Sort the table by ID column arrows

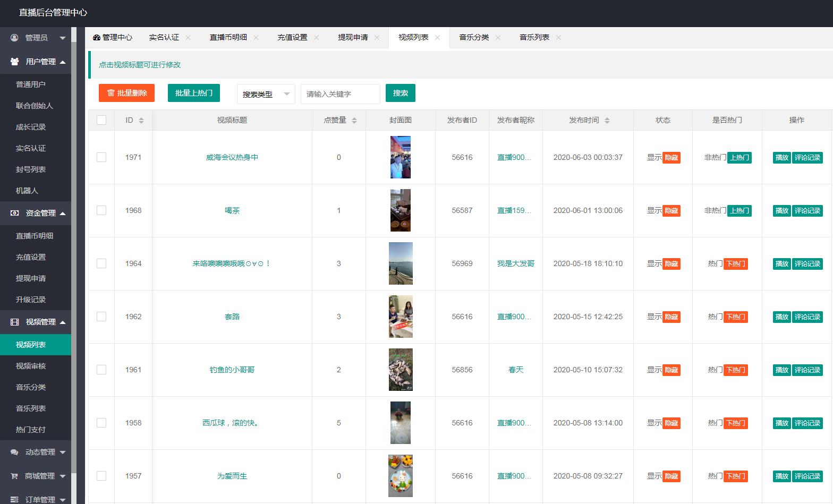pyautogui.click(x=141, y=121)
